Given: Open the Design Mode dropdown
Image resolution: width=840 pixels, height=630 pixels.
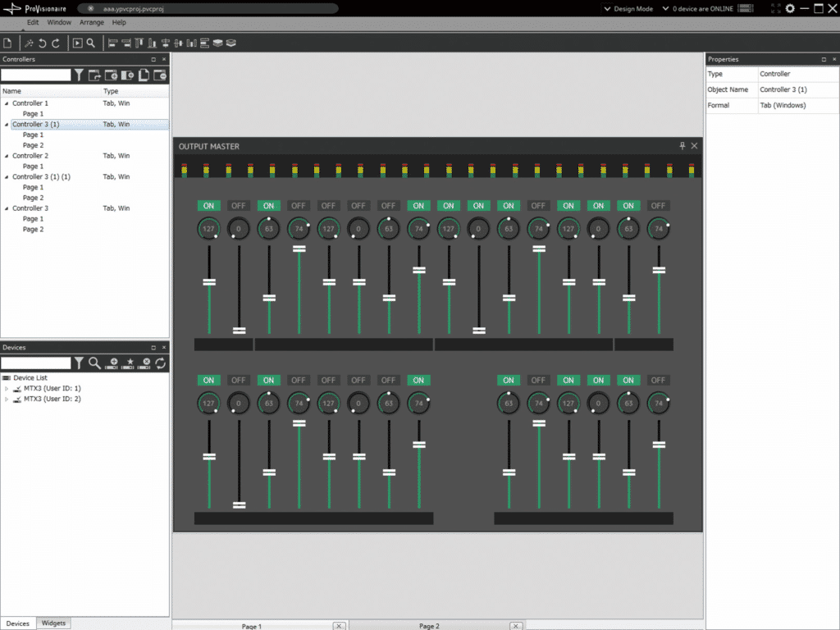Looking at the screenshot, I should 629,8.
